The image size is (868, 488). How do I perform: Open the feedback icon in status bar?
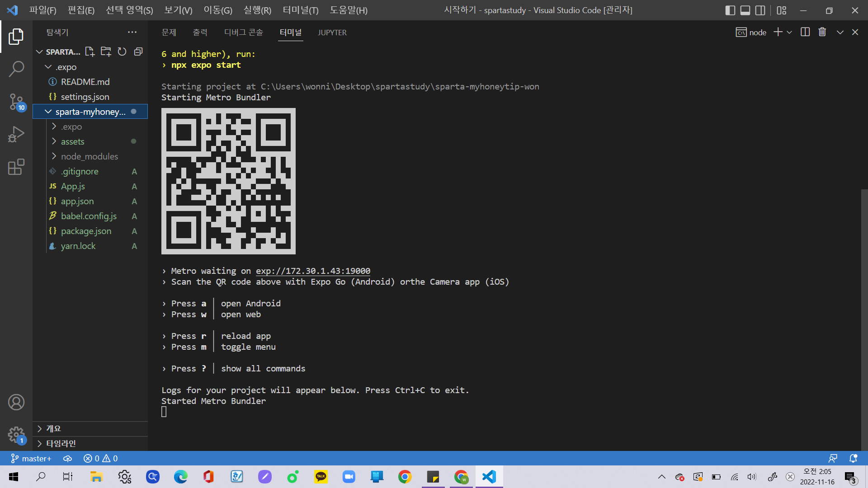pyautogui.click(x=833, y=459)
